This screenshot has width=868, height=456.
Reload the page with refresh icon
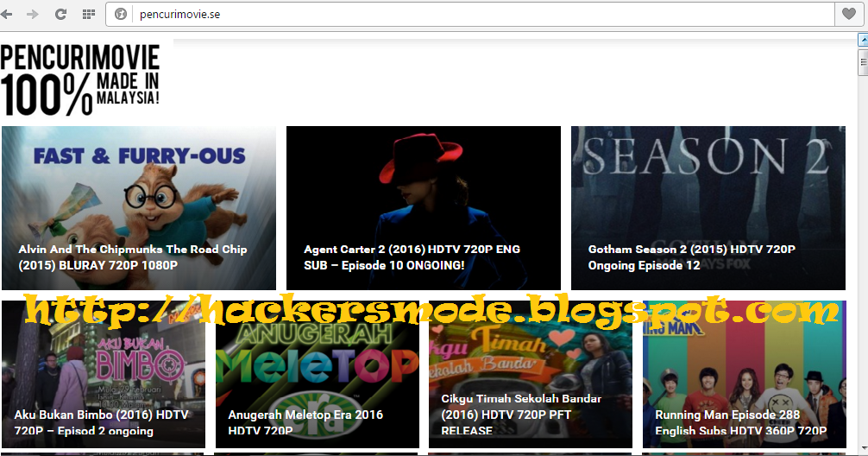coord(61,15)
